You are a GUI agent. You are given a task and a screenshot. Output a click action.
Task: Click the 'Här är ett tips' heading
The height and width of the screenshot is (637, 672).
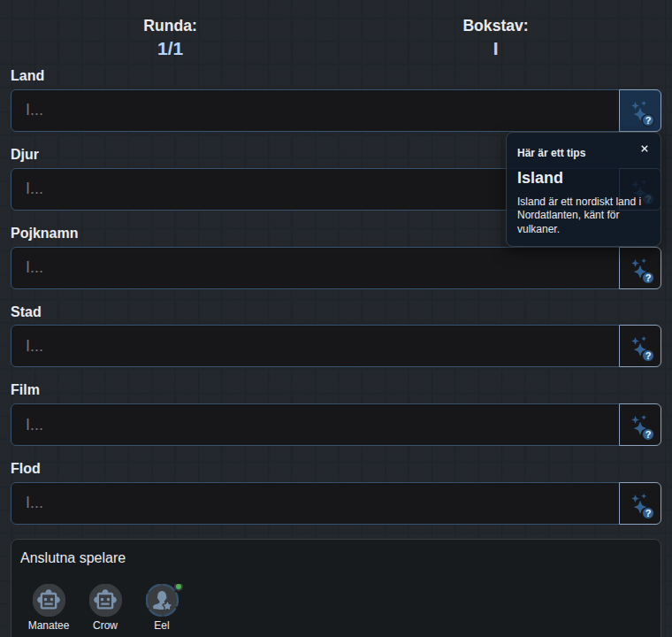coord(551,153)
